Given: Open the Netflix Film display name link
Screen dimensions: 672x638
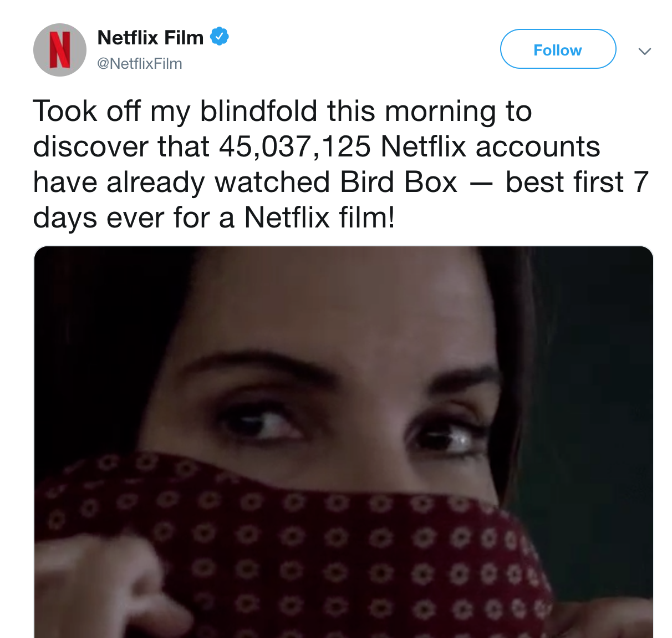Looking at the screenshot, I should click(x=151, y=38).
